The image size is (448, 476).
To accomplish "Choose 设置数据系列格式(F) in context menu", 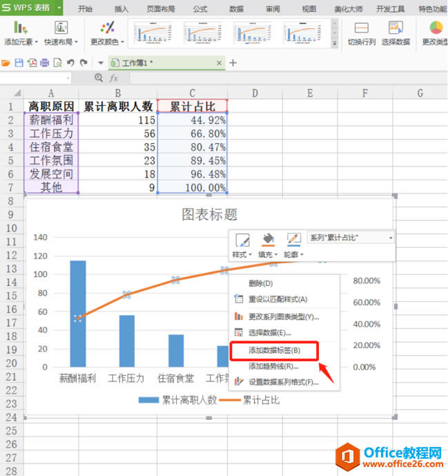I will pos(284,382).
